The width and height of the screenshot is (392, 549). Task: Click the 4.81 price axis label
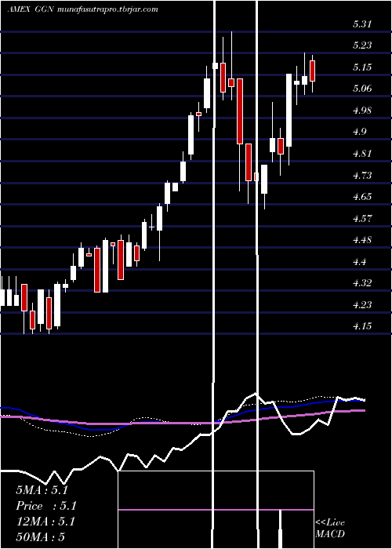coord(362,154)
